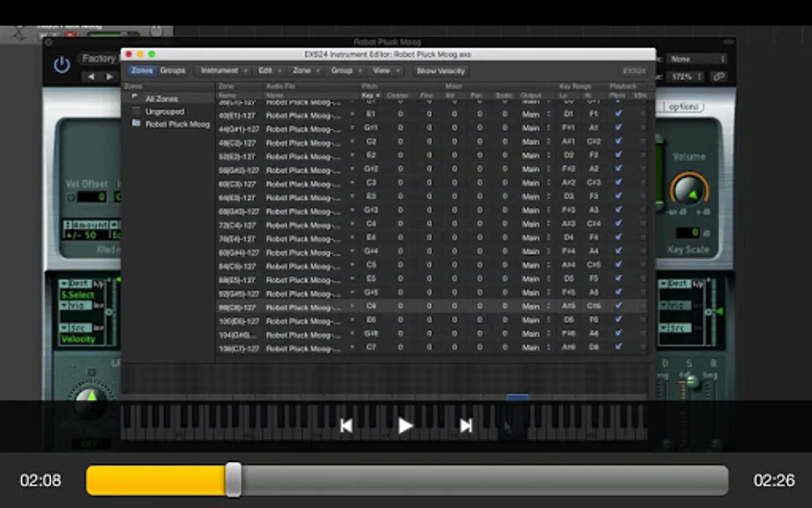The width and height of the screenshot is (812, 508).
Task: Toggle Pitch checkbox for zone 72(C4)-127
Action: pyautogui.click(x=618, y=224)
